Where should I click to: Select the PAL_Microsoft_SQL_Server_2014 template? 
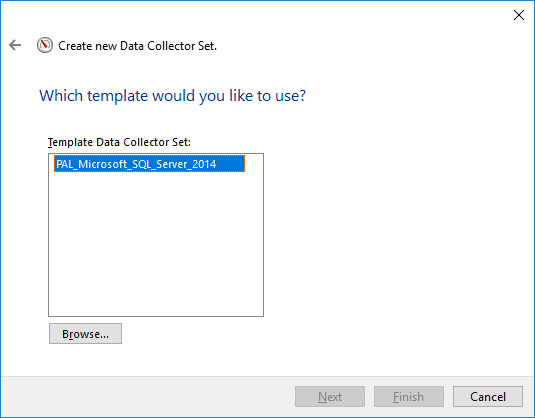pyautogui.click(x=149, y=164)
